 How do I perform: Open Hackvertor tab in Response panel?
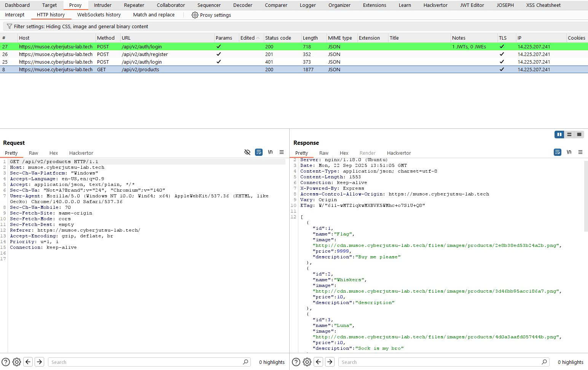[x=399, y=153]
